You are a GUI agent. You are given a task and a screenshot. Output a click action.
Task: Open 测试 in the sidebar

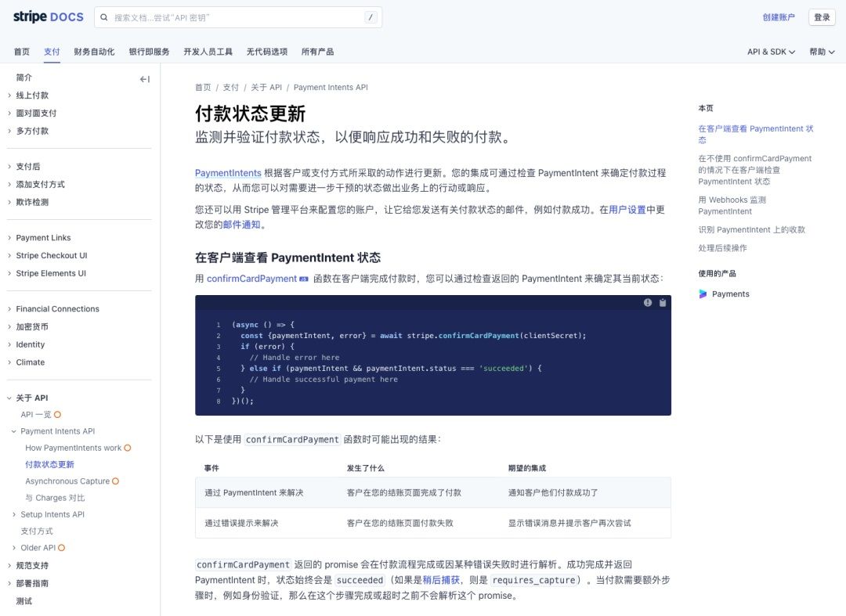23,601
